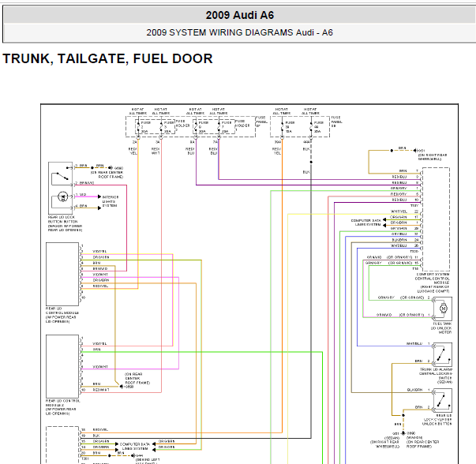Click the ground symbol beside Rear Lid Control Module 2 pin 9

pyautogui.click(x=121, y=387)
